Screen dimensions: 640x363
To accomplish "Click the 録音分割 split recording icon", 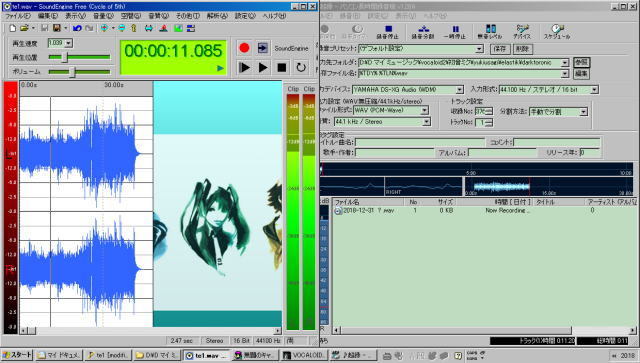I will 423,32.
